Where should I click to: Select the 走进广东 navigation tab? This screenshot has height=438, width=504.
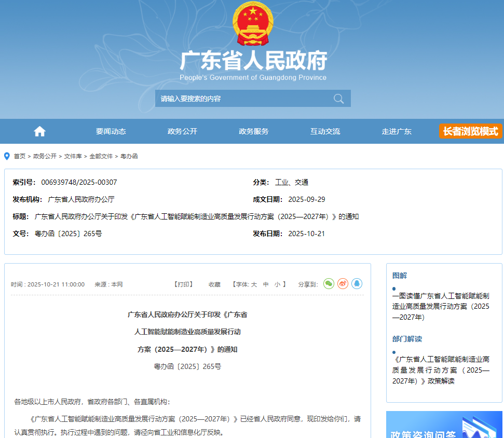point(397,131)
